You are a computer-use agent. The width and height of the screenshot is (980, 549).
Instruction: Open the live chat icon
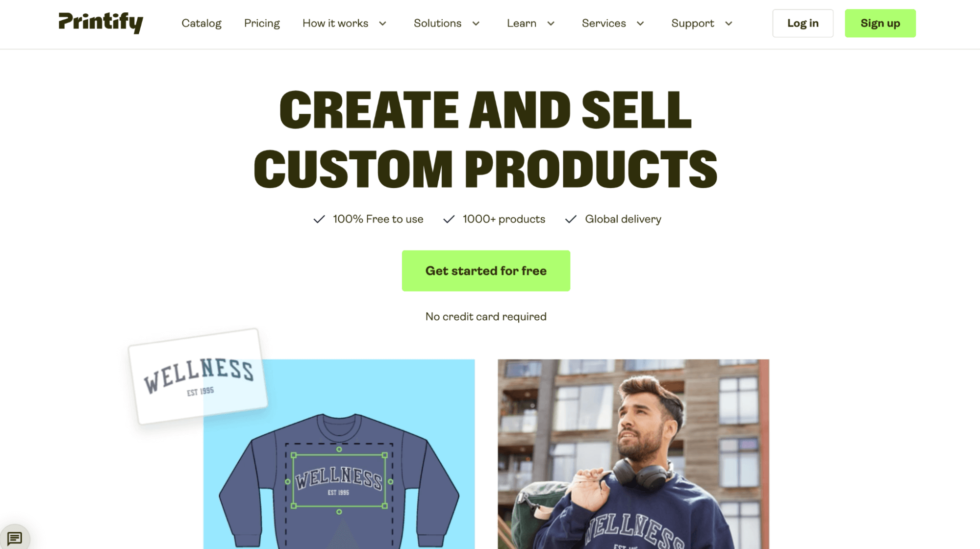click(15, 538)
